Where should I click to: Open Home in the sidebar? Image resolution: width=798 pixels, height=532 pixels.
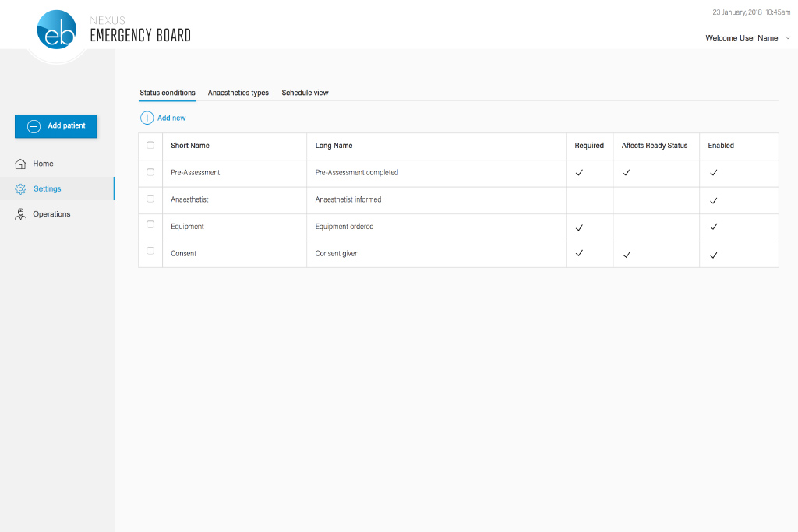[x=58, y=164]
